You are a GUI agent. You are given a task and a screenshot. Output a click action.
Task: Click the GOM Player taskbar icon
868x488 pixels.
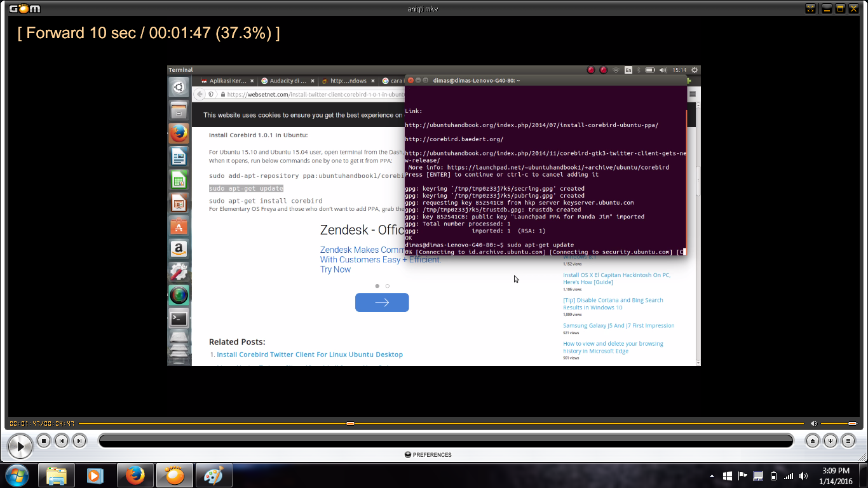174,475
